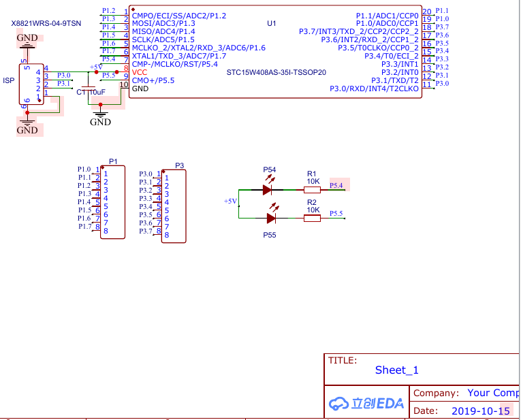Click the P1.0 net label on P1 header
This screenshot has width=521, height=420.
[x=84, y=169]
